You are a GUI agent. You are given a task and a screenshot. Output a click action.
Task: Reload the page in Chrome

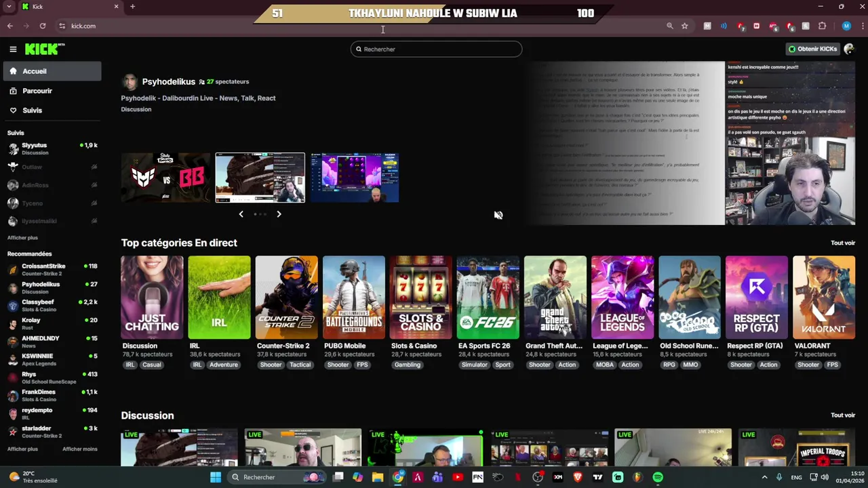click(42, 26)
